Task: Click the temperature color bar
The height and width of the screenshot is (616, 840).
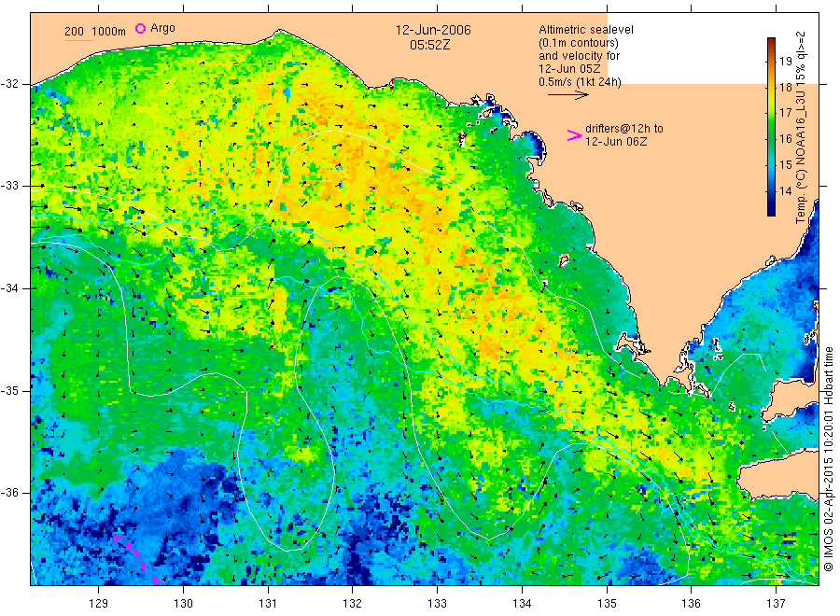Action: (771, 127)
